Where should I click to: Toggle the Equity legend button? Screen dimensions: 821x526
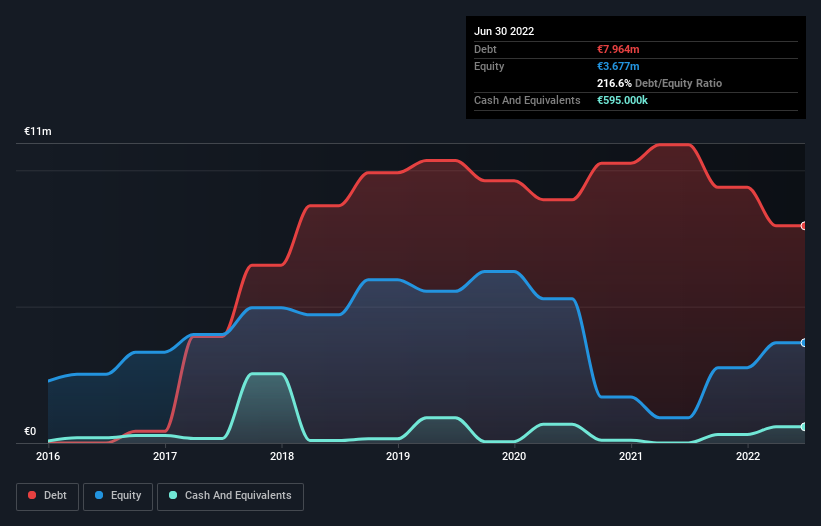118,496
